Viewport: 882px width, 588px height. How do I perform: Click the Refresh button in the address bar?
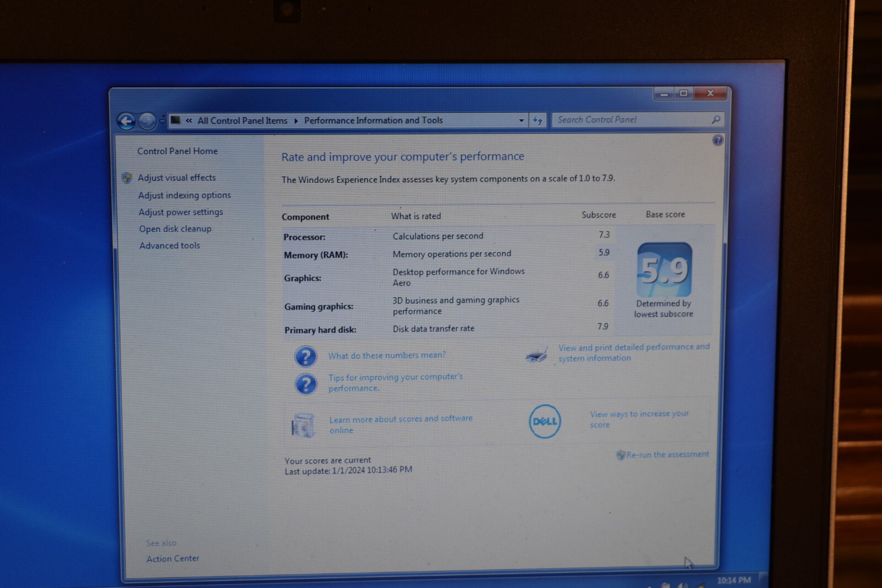pyautogui.click(x=537, y=120)
